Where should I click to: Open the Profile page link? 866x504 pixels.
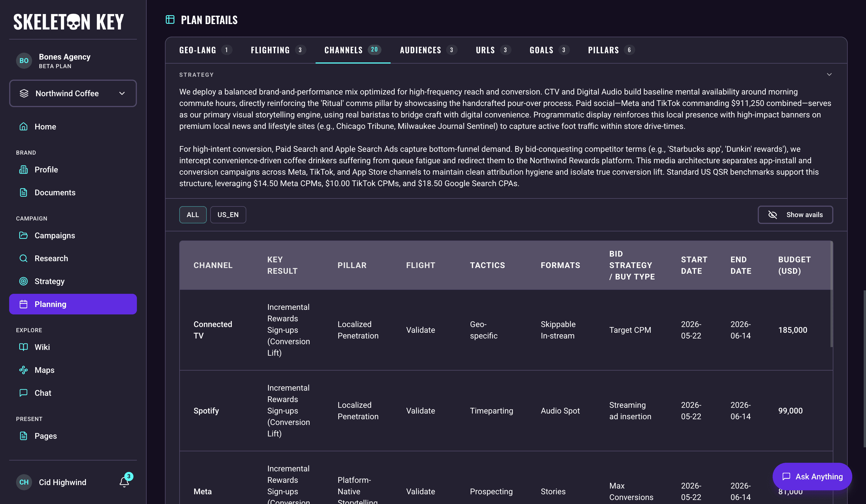point(73,170)
